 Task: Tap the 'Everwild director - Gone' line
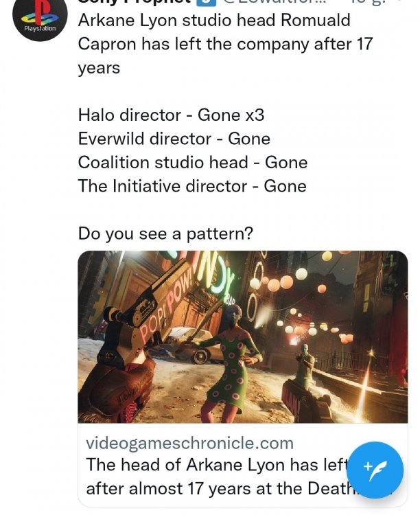174,139
